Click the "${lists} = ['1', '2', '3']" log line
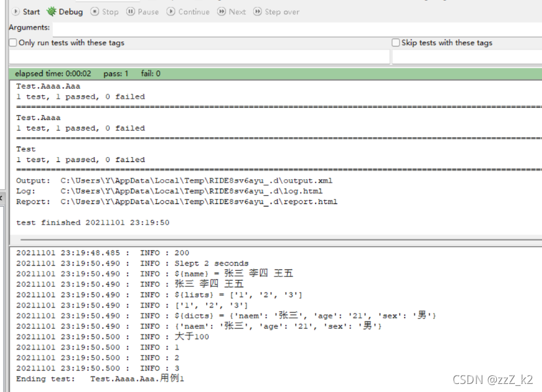Image resolution: width=542 pixels, height=392 pixels. pos(159,295)
